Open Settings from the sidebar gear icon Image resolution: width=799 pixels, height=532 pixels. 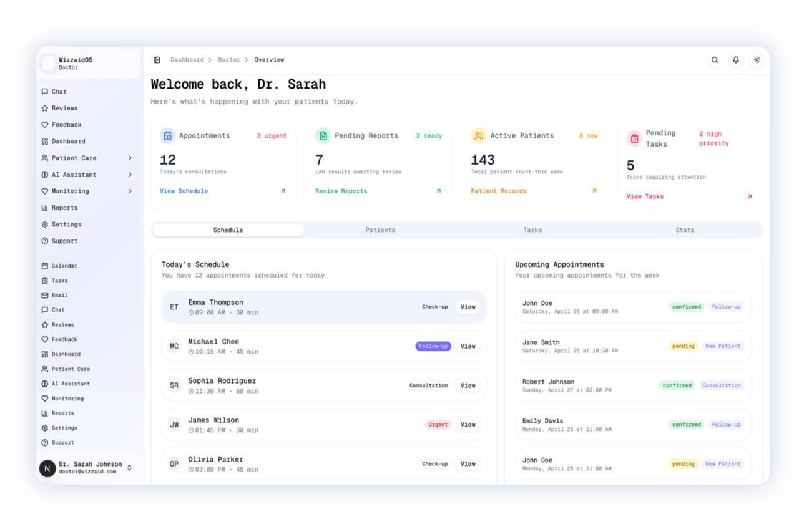(44, 224)
